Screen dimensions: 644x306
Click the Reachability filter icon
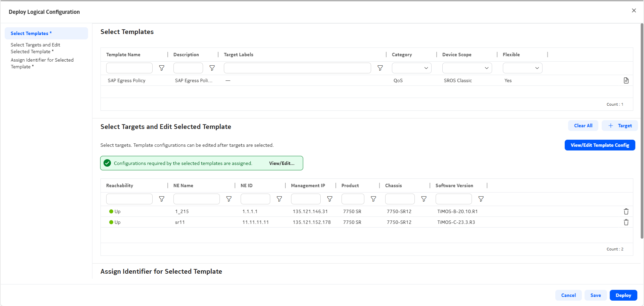click(162, 199)
